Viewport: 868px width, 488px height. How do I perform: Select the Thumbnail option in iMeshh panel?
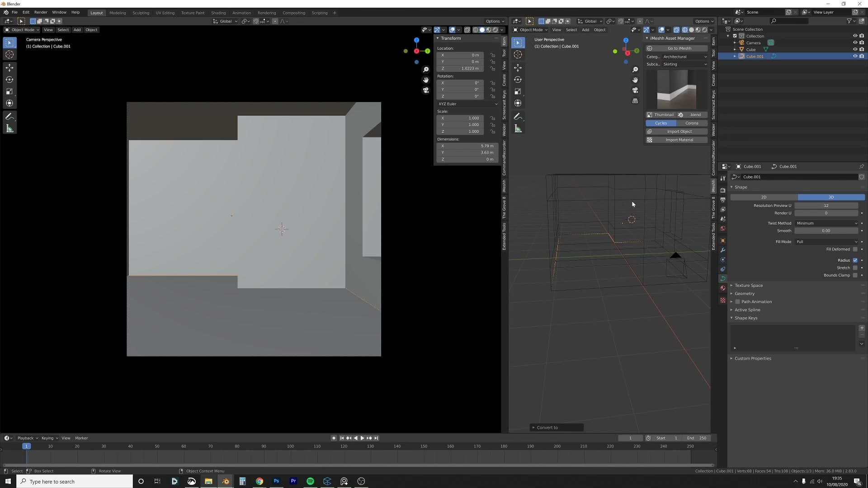coord(661,115)
